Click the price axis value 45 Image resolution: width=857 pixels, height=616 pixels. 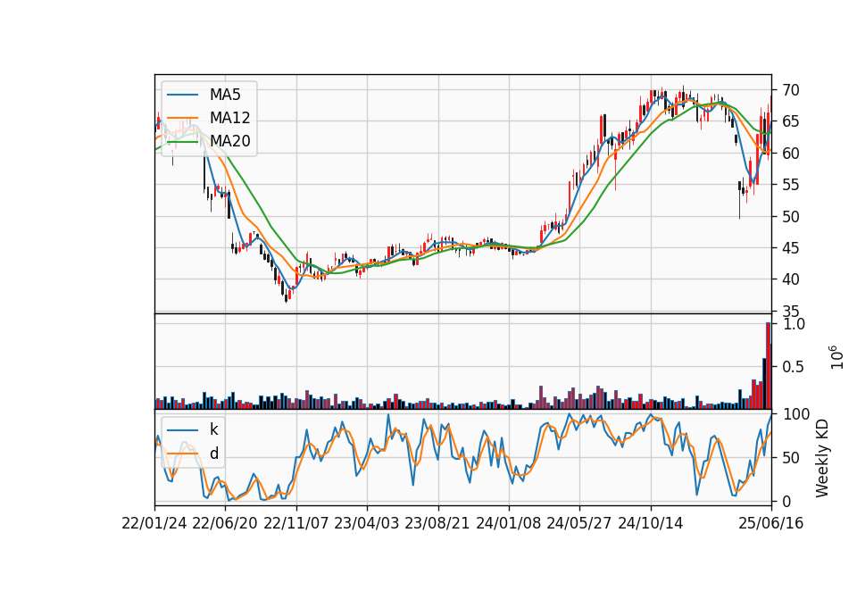(790, 248)
